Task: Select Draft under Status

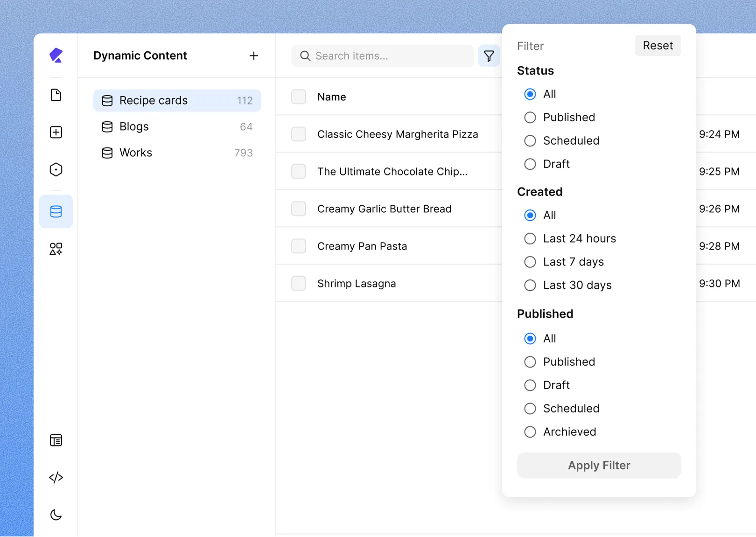Action: point(530,164)
